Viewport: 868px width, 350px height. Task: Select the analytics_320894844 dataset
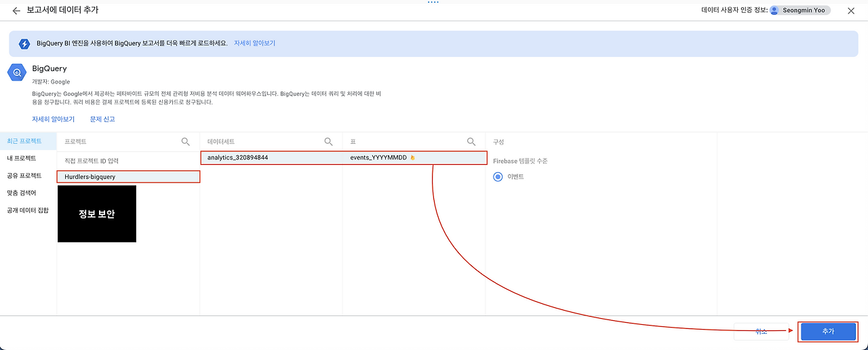tap(271, 157)
